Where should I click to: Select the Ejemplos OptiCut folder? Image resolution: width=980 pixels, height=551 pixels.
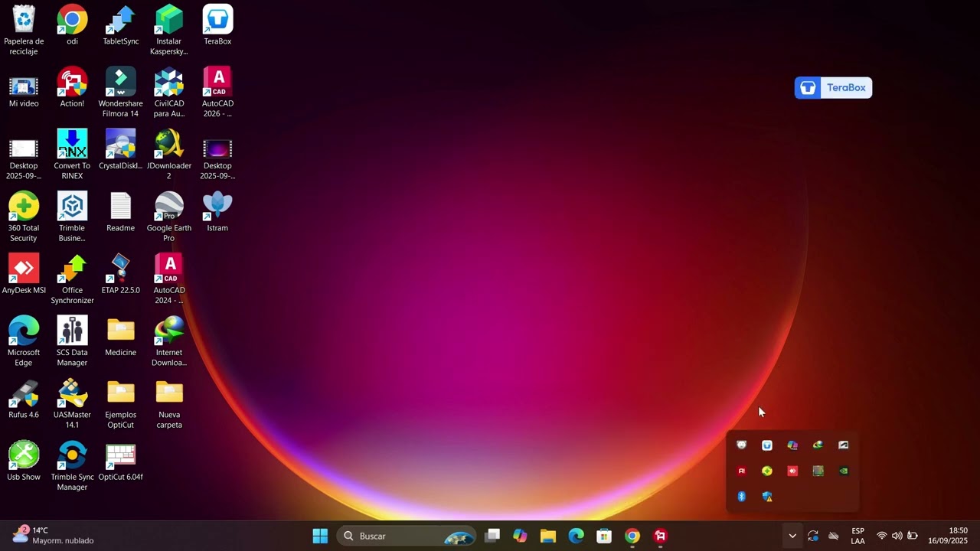(120, 403)
